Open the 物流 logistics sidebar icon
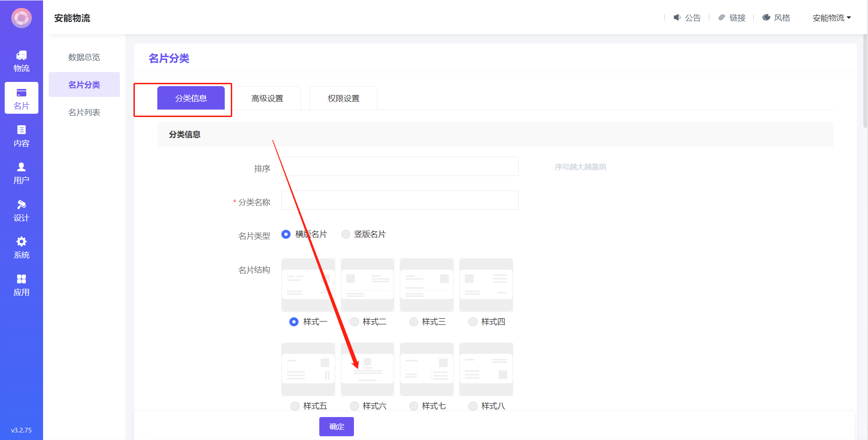Image resolution: width=868 pixels, height=440 pixels. coord(22,56)
